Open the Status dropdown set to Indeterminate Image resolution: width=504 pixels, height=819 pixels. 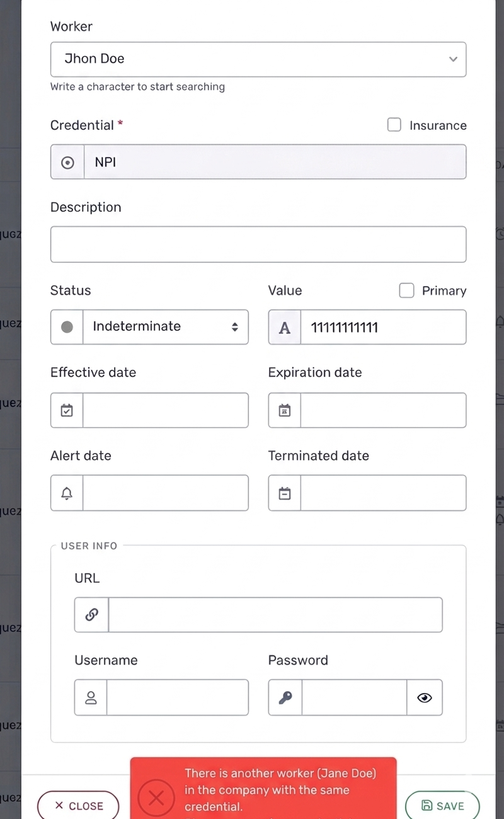[165, 327]
